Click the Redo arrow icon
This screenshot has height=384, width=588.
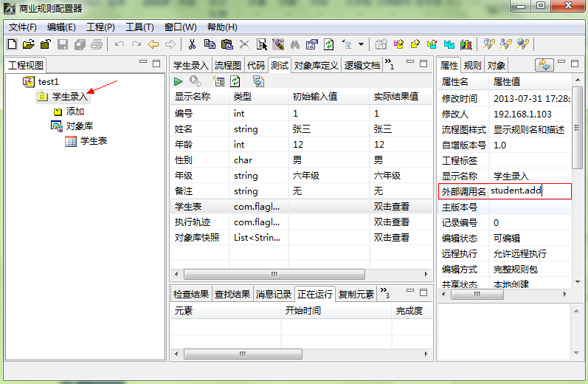click(136, 44)
